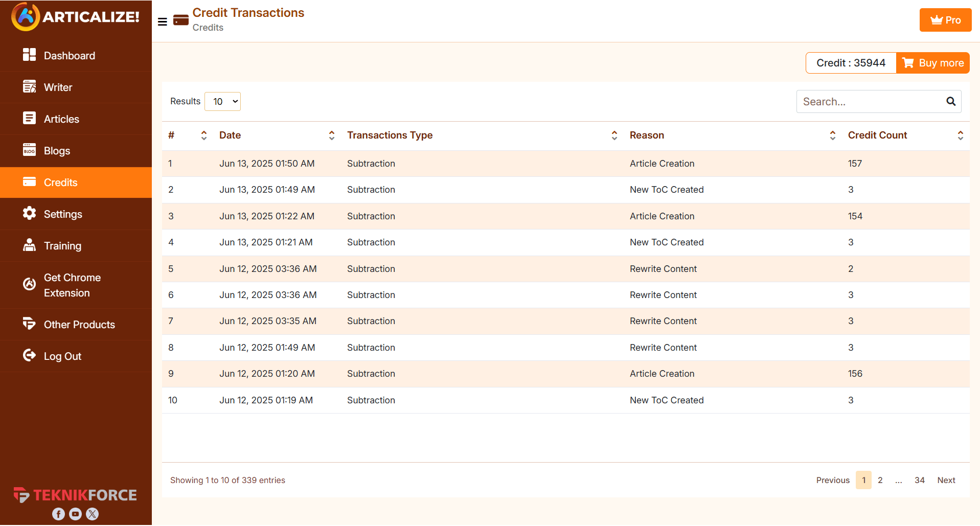This screenshot has height=526, width=980.
Task: Jump to page 34
Action: tap(919, 481)
